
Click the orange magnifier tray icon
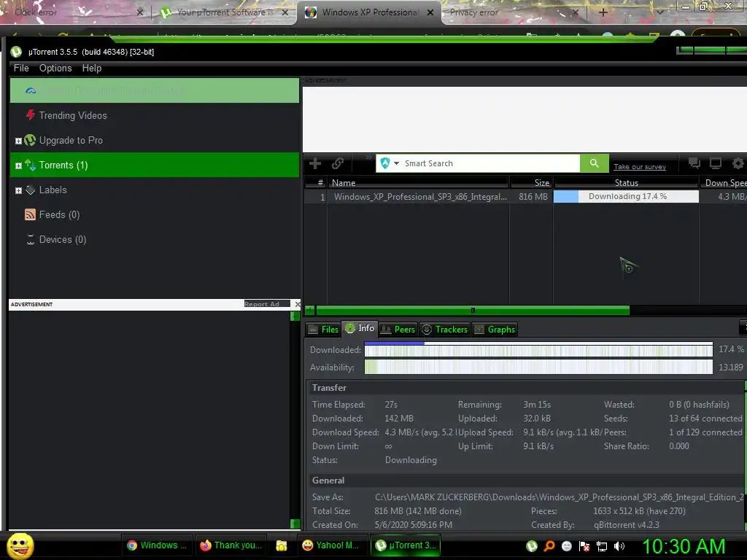(x=549, y=546)
